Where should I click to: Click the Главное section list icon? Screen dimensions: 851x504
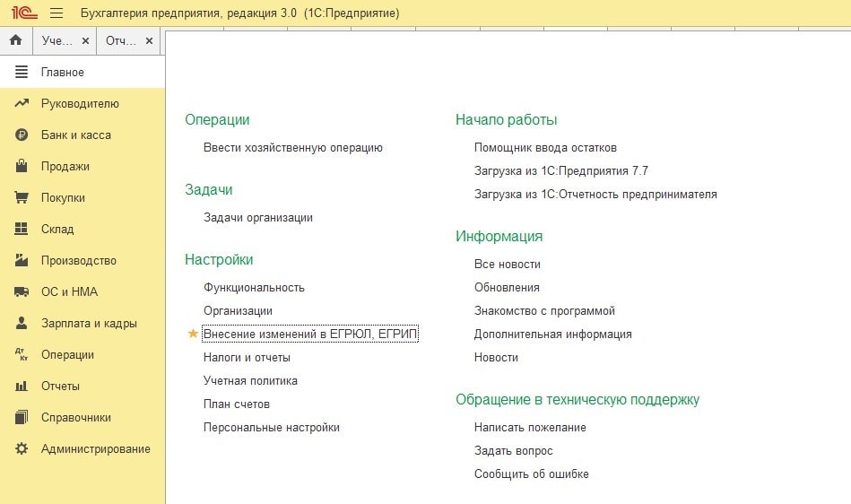(22, 72)
